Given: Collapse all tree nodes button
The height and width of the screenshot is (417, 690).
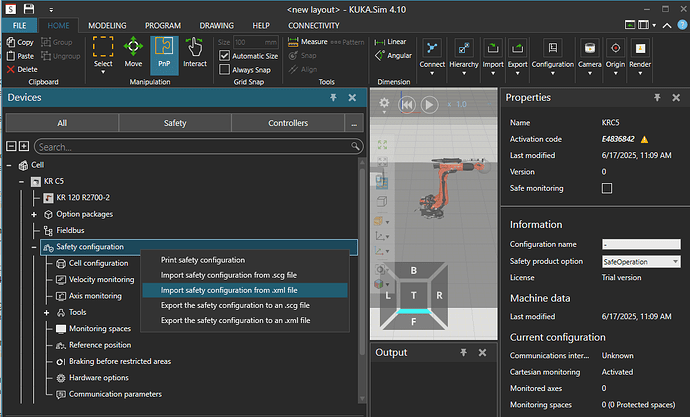Looking at the screenshot, I should pos(11,146).
